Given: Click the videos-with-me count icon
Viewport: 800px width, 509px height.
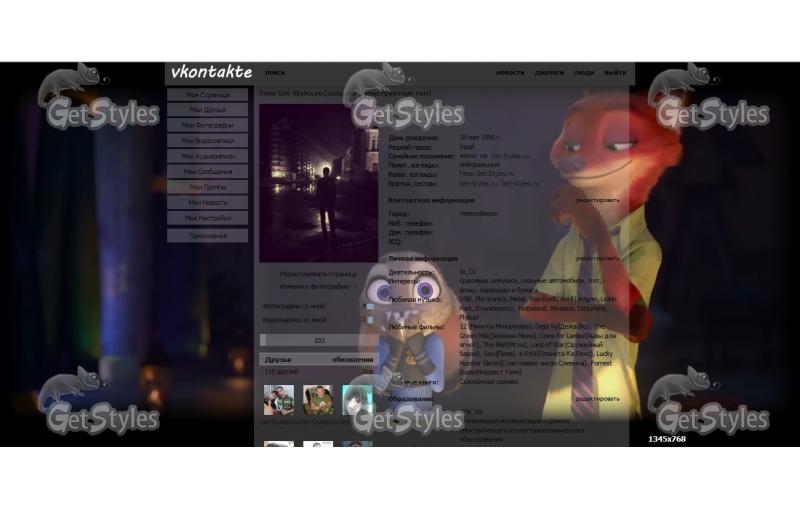Looking at the screenshot, I should 370,320.
